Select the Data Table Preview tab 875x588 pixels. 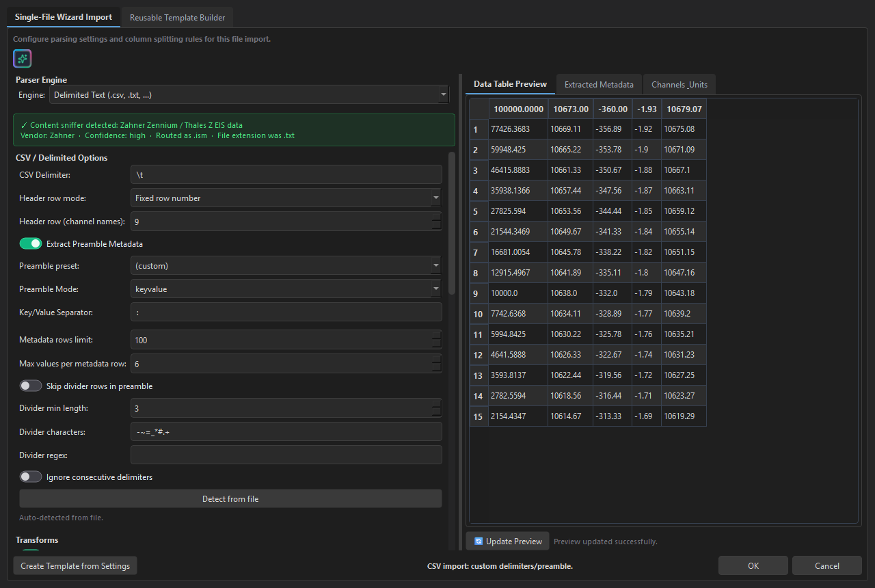coord(510,84)
